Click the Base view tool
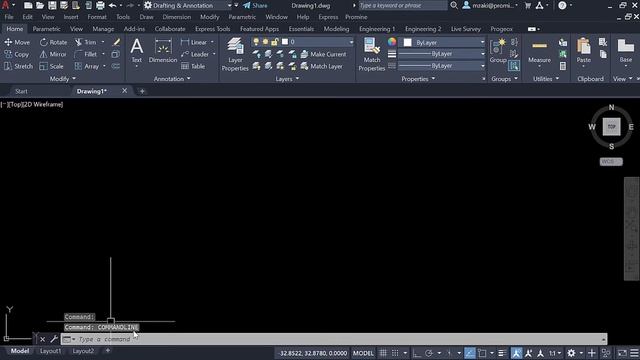640x360 pixels. point(626,51)
